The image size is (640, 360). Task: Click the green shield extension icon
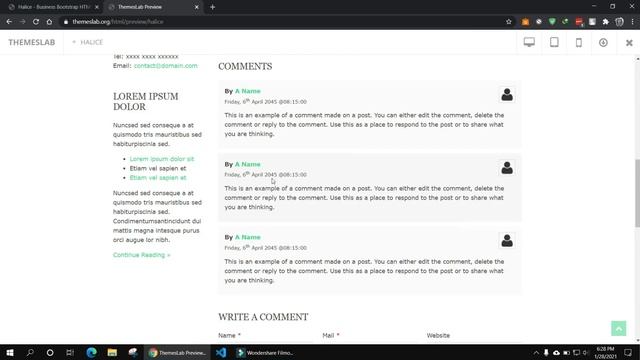pyautogui.click(x=552, y=22)
